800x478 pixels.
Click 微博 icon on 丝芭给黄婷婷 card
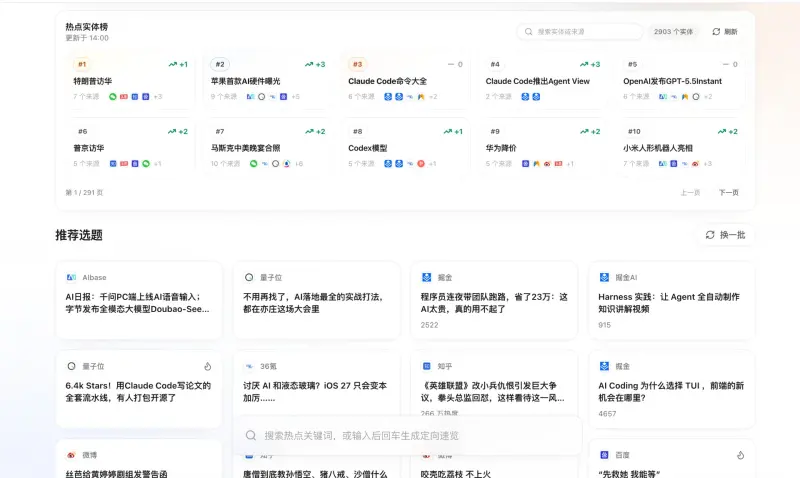[x=71, y=455]
